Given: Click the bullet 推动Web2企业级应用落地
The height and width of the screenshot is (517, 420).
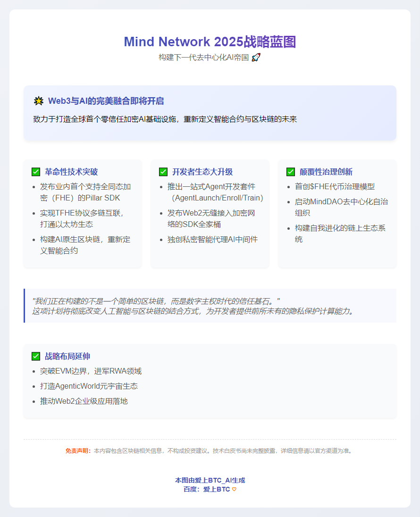Looking at the screenshot, I should tap(84, 401).
